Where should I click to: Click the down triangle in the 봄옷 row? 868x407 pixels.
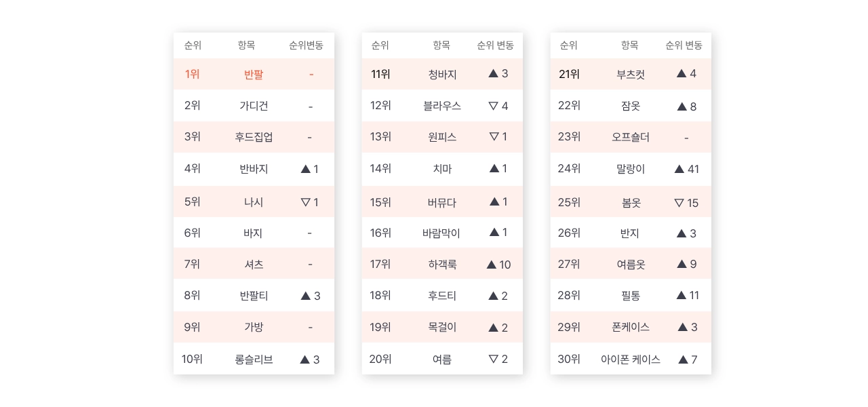(x=679, y=203)
